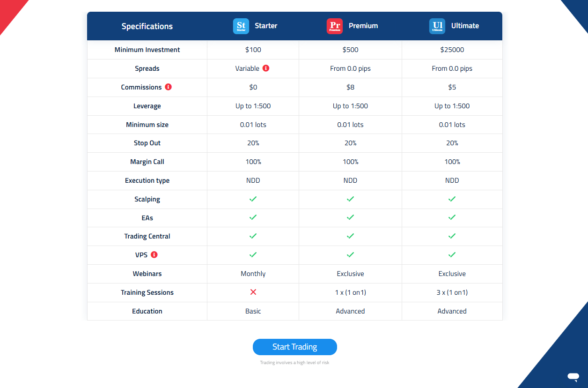The image size is (588, 388).
Task: Click the red X for Starter Training Sessions
Action: click(x=253, y=292)
